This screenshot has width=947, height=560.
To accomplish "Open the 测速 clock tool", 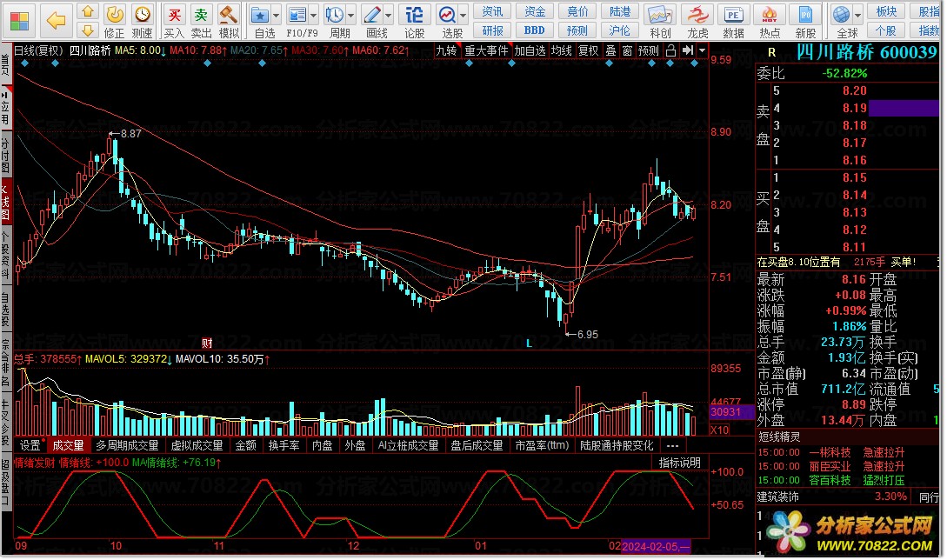I will coord(143,21).
